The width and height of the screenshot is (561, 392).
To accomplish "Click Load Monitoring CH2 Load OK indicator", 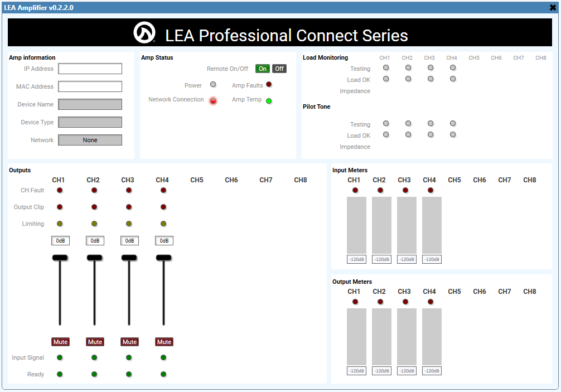I will coord(408,79).
